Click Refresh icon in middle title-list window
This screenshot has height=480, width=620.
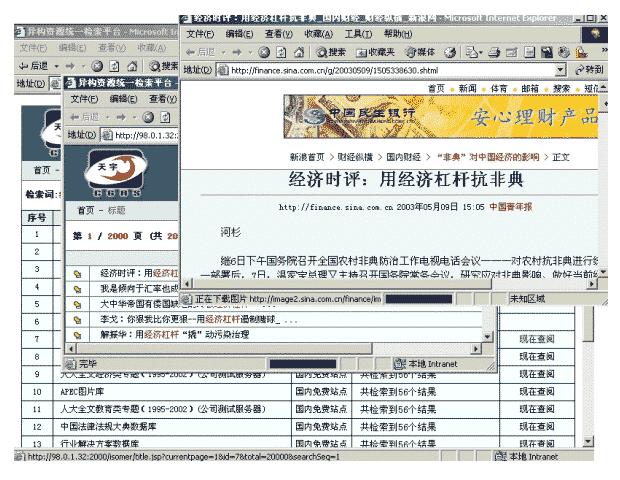[x=165, y=117]
